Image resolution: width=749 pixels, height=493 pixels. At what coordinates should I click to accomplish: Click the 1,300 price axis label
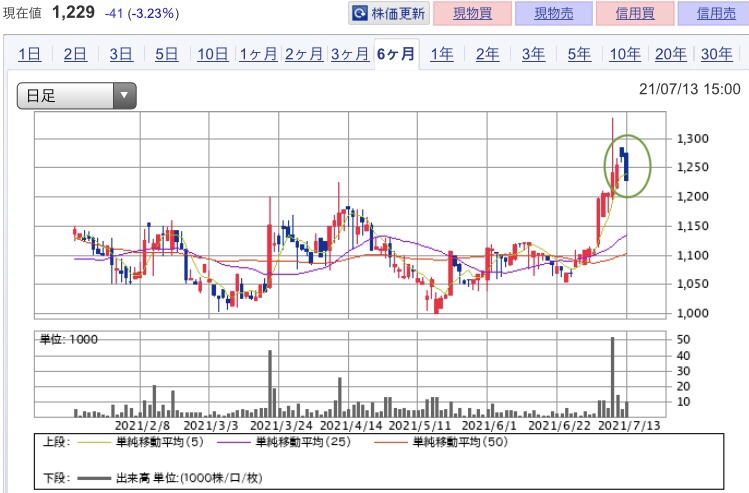(x=693, y=139)
